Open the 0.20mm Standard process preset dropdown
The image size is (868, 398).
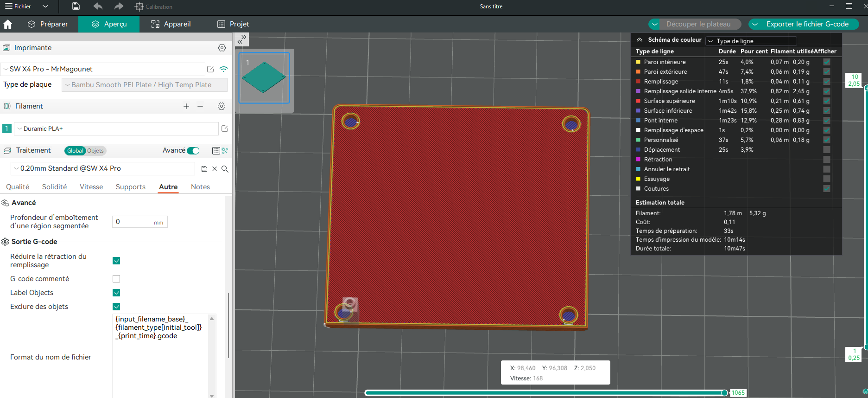coord(103,168)
